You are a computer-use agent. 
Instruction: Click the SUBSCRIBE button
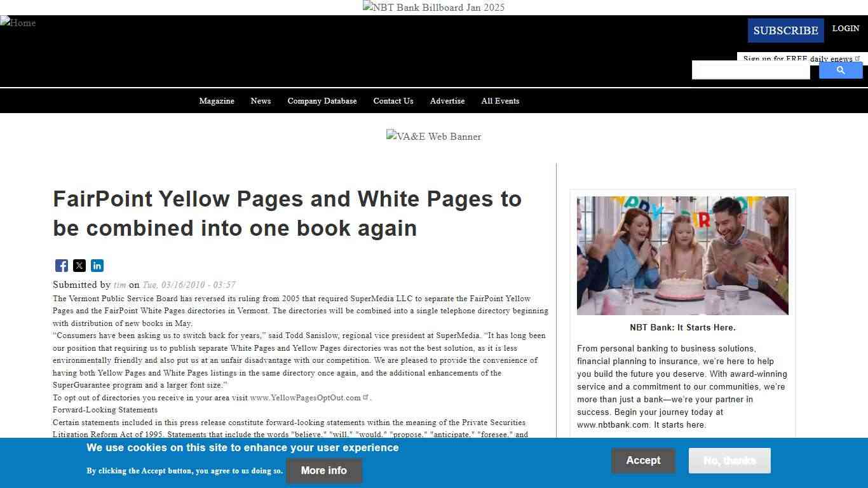785,30
